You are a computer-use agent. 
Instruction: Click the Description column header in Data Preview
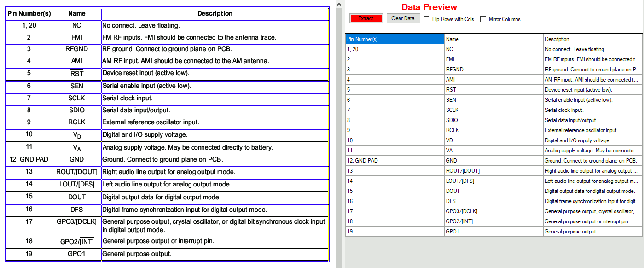coord(593,39)
